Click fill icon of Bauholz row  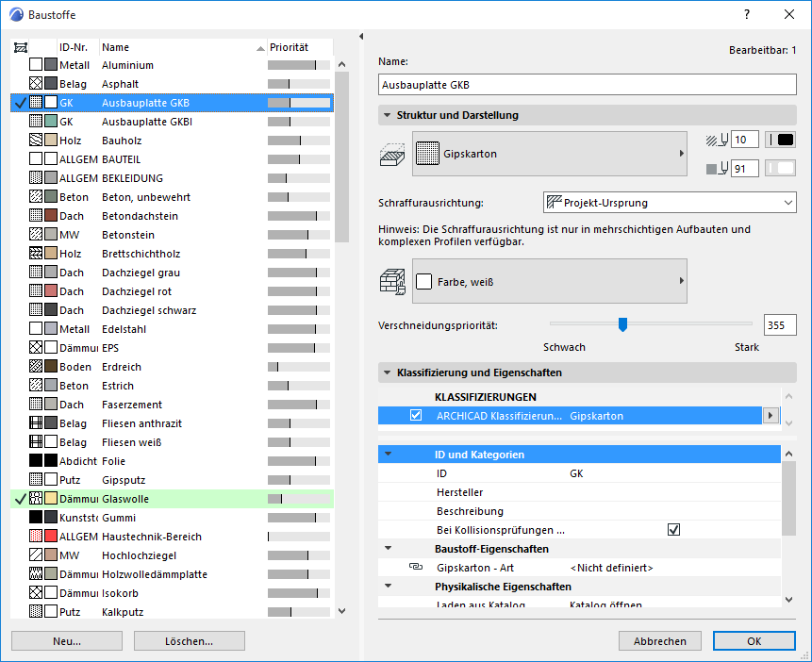(36, 140)
